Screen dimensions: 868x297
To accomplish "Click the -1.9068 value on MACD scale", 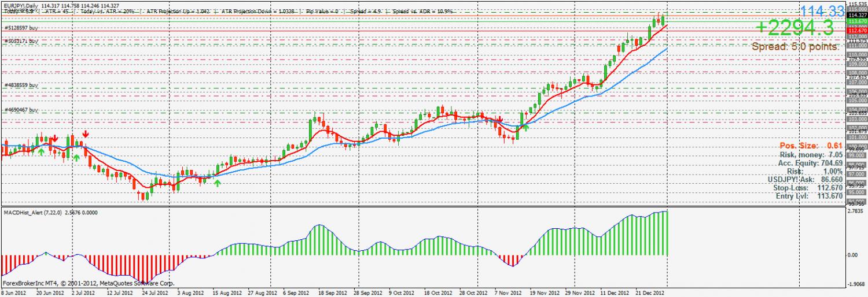I will 856,284.
